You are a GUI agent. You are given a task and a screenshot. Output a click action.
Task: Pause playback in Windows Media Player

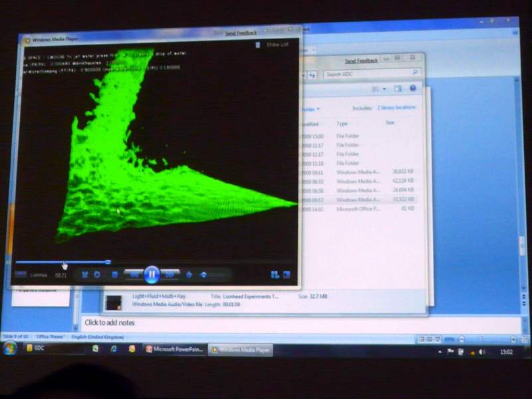point(152,274)
